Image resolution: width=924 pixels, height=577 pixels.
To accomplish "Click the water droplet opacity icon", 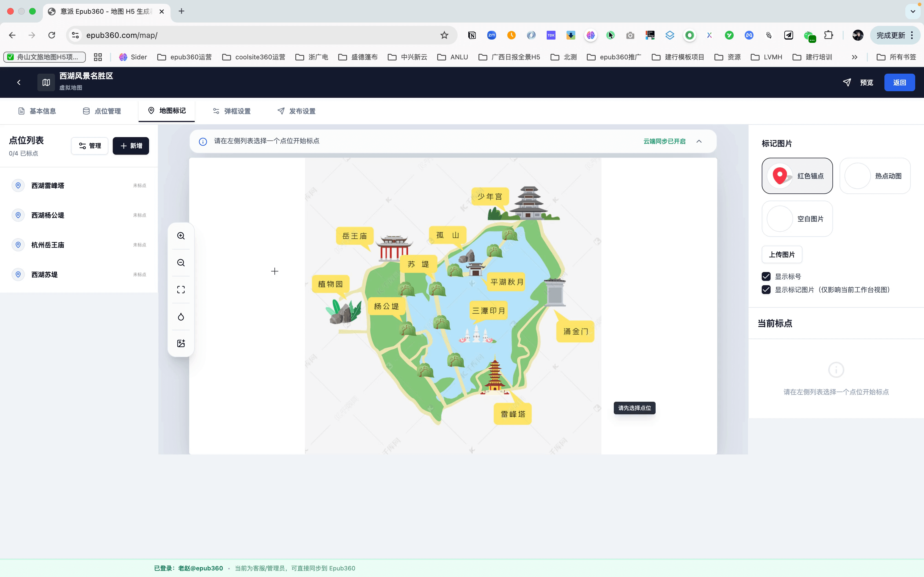I will pyautogui.click(x=181, y=317).
